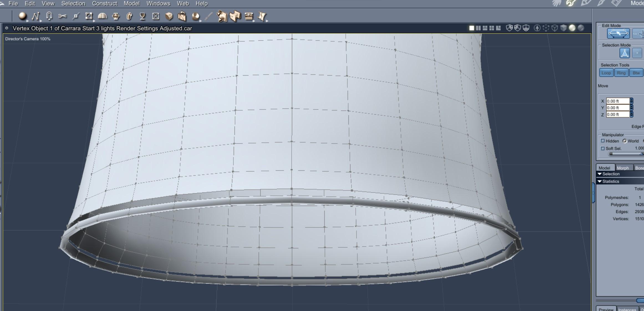
Task: Select the sphere primitive tool
Action: (22, 16)
